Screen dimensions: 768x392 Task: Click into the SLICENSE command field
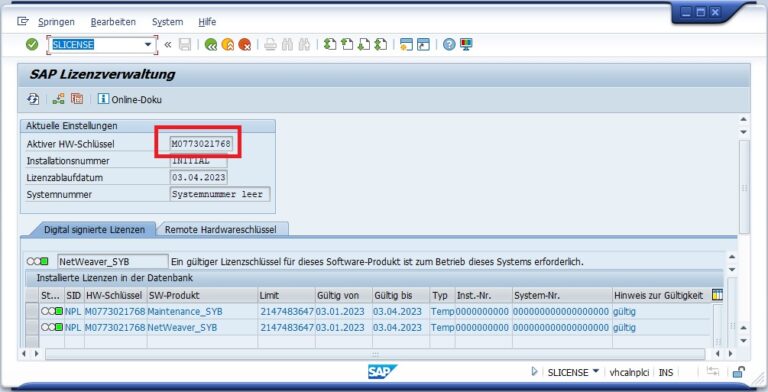point(97,45)
